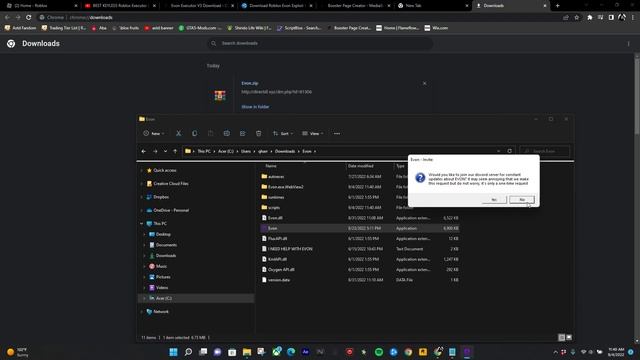The height and width of the screenshot is (360, 640).
Task: Select the Oxygen API.dll file
Action: click(281, 269)
